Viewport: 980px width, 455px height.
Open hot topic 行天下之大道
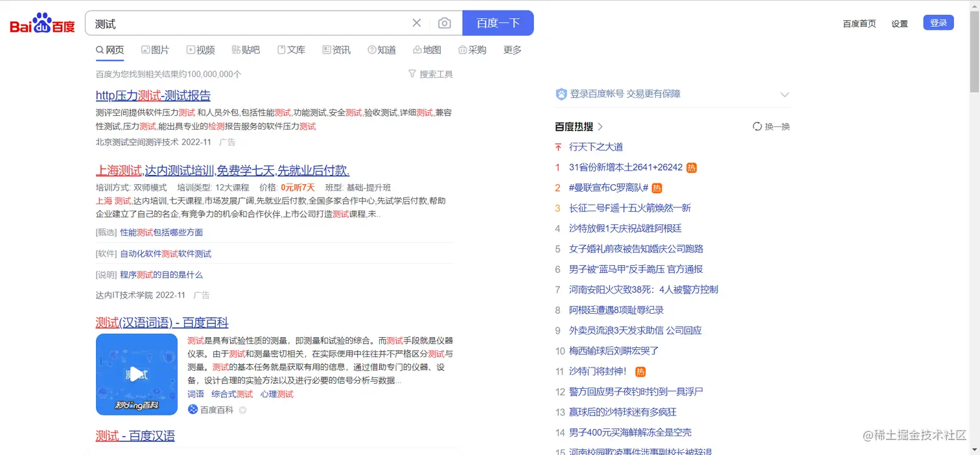[596, 147]
